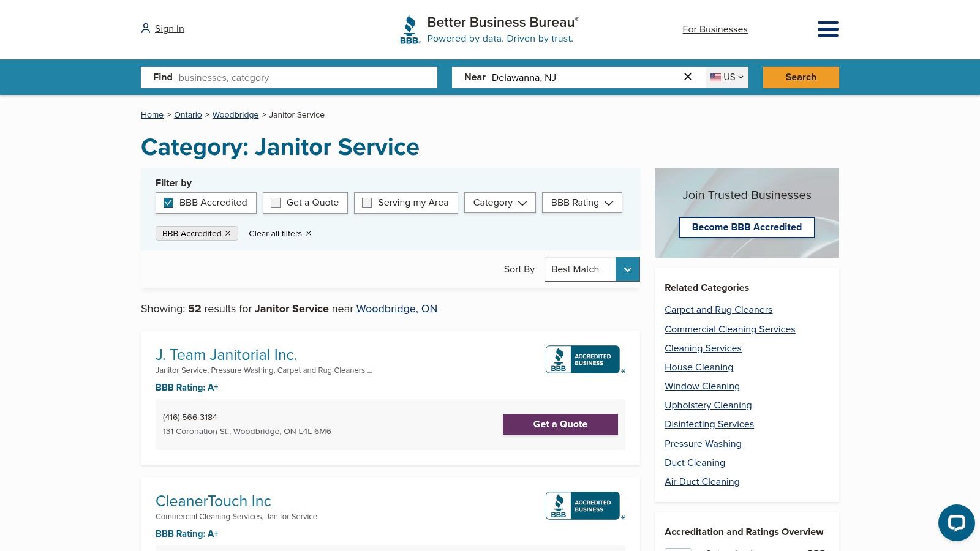Clear the Near location with X icon
This screenshot has width=980, height=551.
(687, 77)
